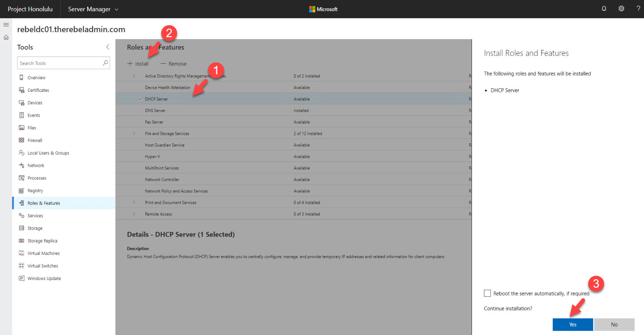Click the Virtual Switches icon
The image size is (644, 335).
(x=21, y=266)
